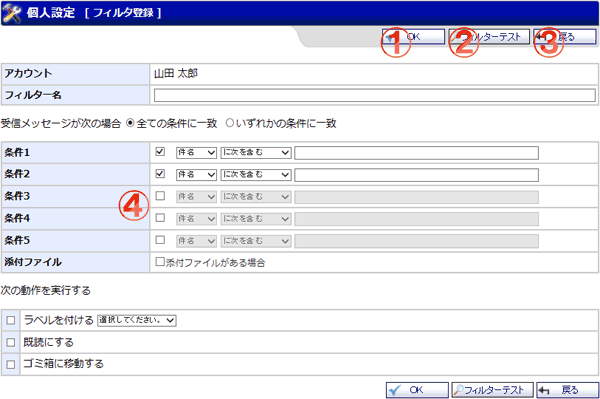This screenshot has height=399, width=600.
Task: Check the ゴミ箱に移動する checkbox
Action: pyautogui.click(x=11, y=365)
